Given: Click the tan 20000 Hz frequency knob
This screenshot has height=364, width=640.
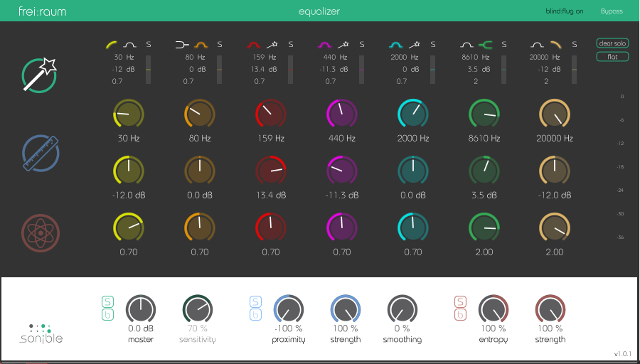Looking at the screenshot, I should (555, 114).
